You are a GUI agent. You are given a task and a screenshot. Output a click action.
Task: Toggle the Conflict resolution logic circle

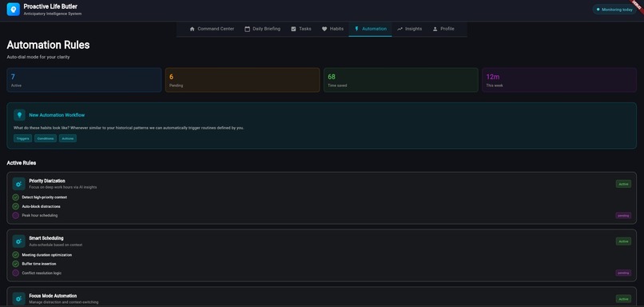tap(16, 273)
